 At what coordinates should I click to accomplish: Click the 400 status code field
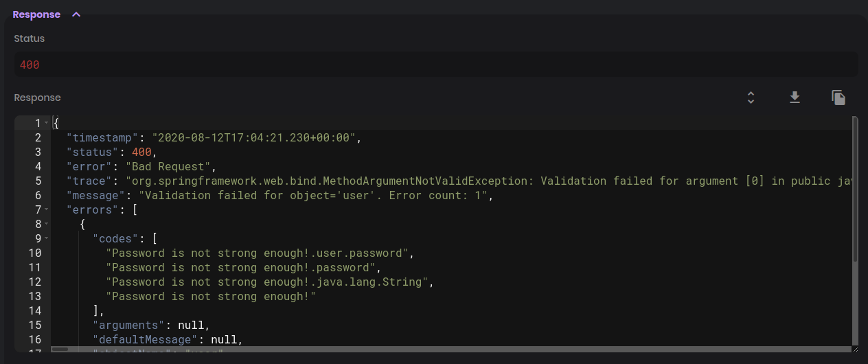click(x=435, y=65)
